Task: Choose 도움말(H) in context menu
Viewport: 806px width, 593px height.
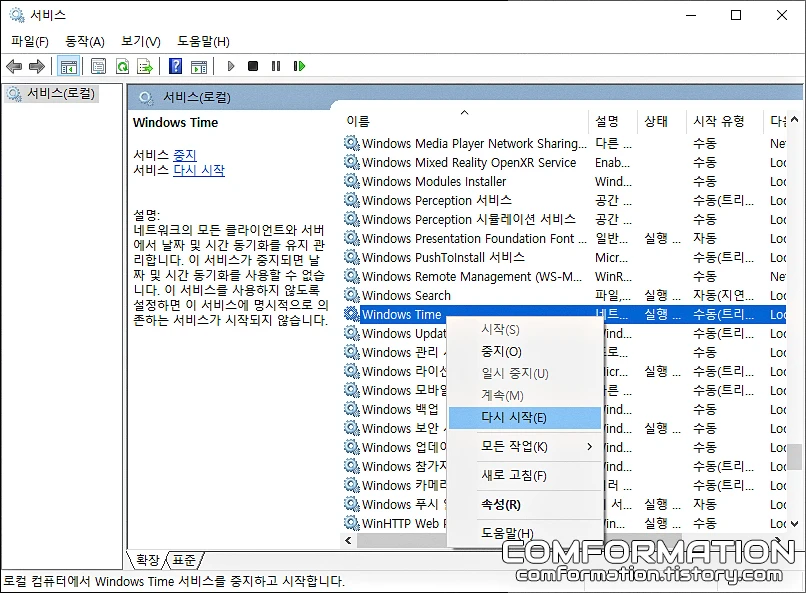Action: [x=525, y=533]
